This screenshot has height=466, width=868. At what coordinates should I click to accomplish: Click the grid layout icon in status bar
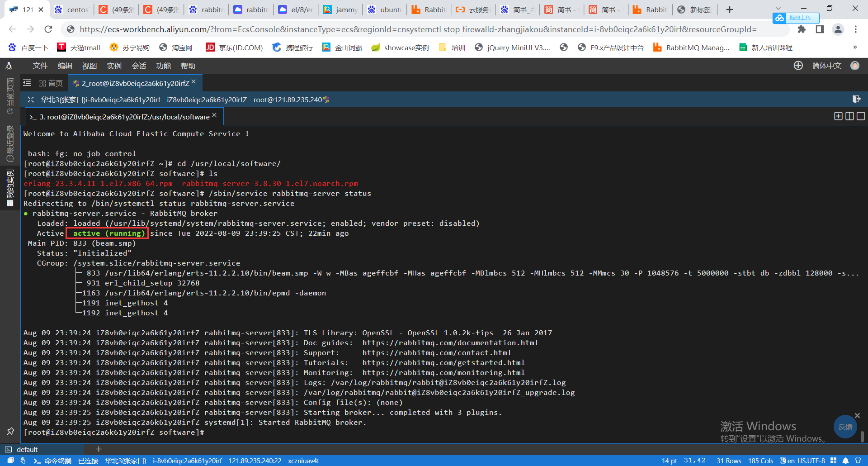coord(834,461)
